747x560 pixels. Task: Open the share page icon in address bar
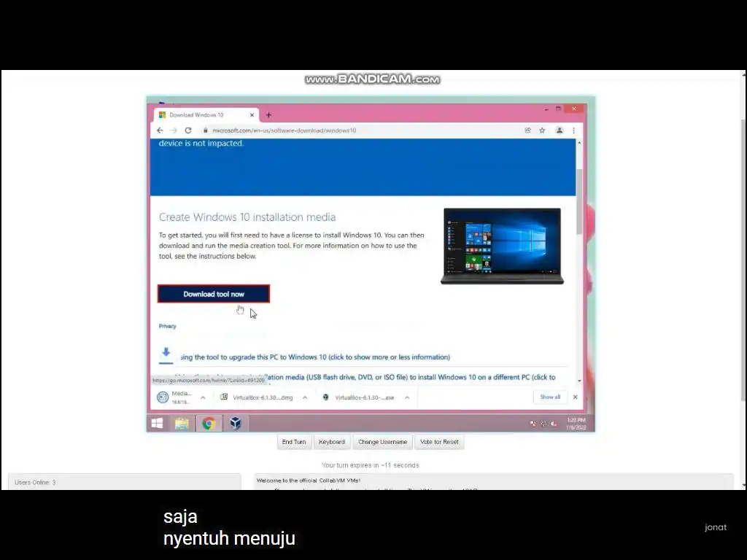point(527,131)
